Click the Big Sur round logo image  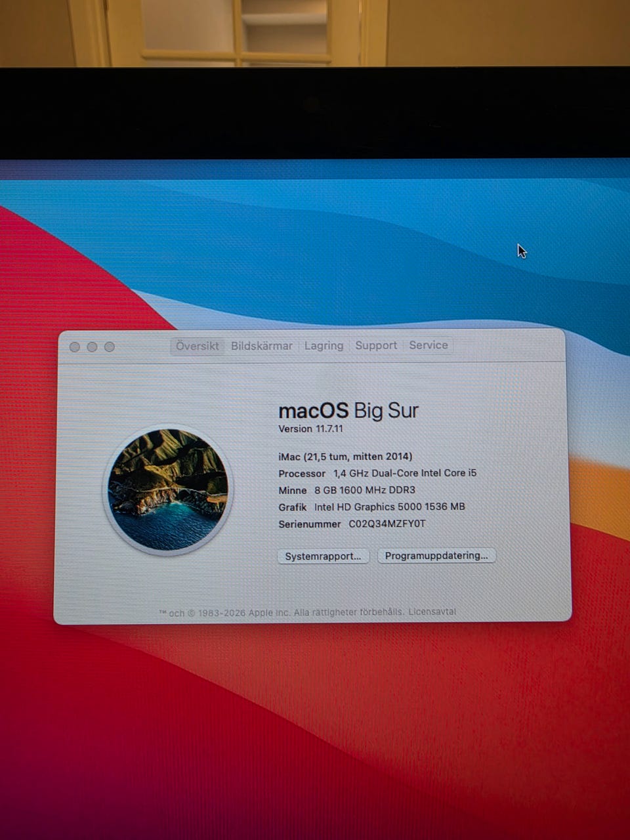[x=168, y=490]
